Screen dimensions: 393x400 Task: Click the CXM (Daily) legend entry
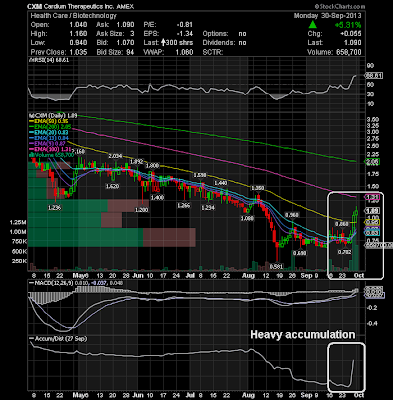53,115
